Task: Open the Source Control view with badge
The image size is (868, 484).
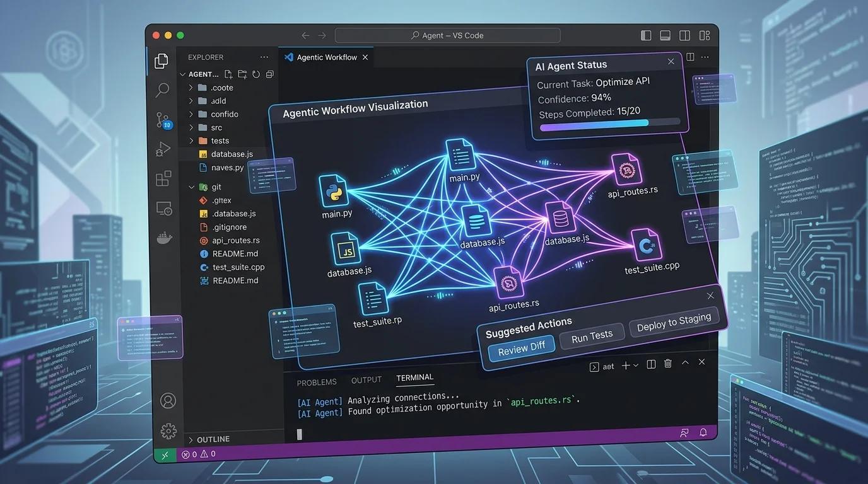Action: (163, 120)
